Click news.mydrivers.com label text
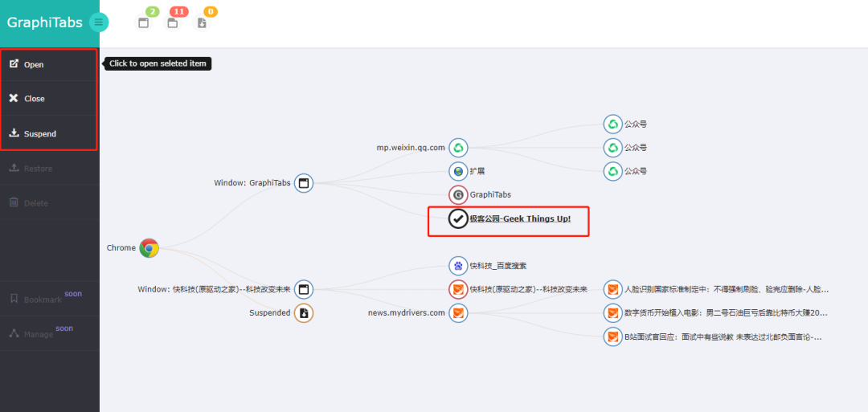This screenshot has height=412, width=868. pos(407,313)
